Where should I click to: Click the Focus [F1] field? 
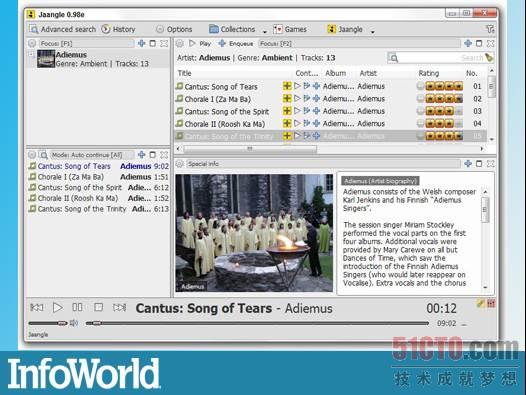86,43
